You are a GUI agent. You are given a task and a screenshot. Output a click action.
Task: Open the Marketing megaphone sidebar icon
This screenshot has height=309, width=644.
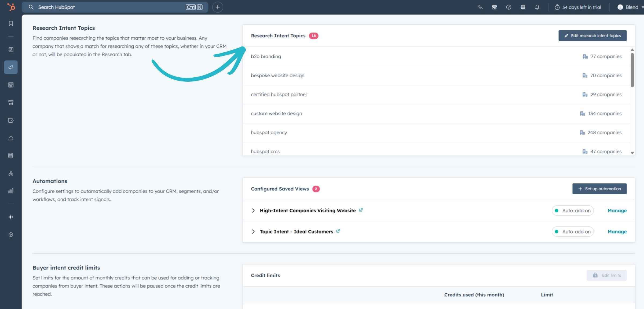[11, 67]
